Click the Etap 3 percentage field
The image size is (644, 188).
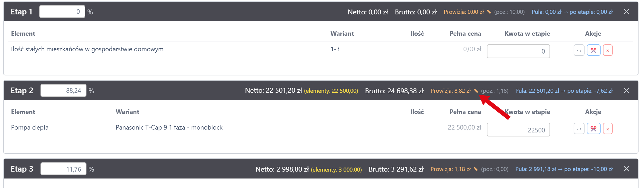(63, 169)
